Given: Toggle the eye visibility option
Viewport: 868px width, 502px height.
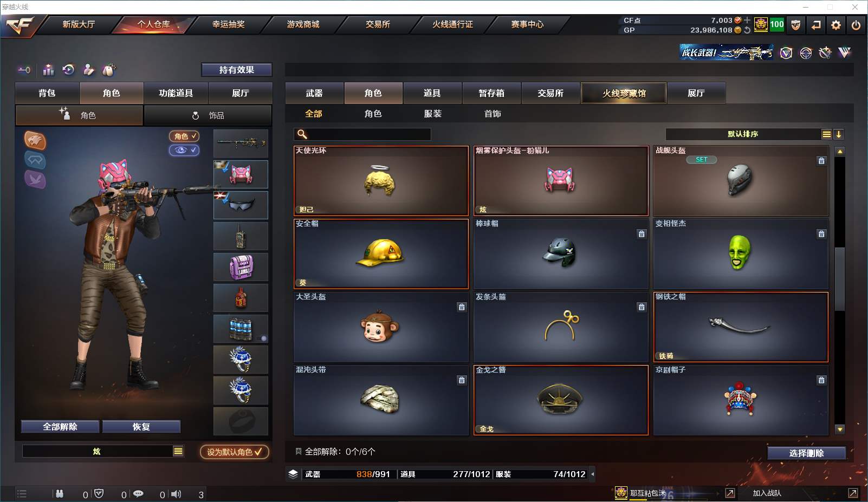Looking at the screenshot, I should coord(184,150).
